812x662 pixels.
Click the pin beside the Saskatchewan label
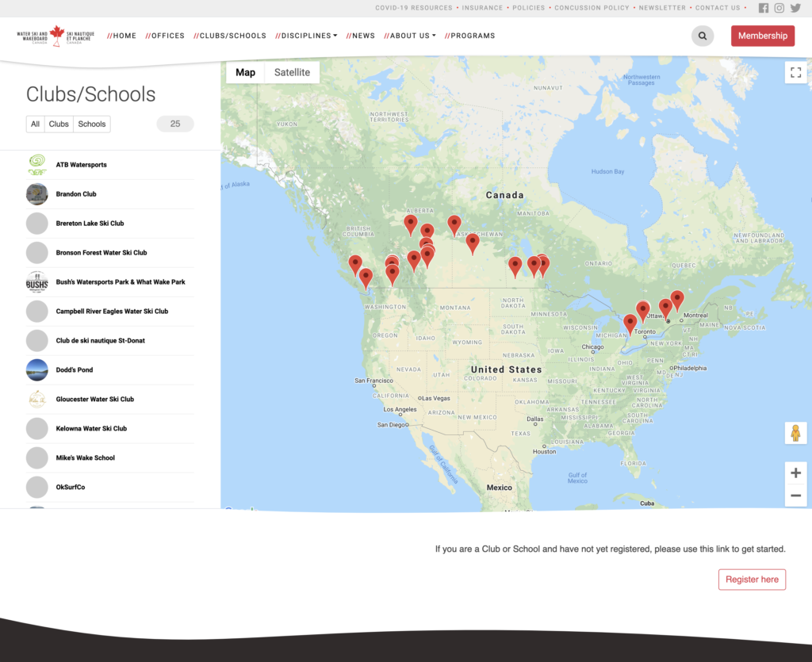(454, 225)
